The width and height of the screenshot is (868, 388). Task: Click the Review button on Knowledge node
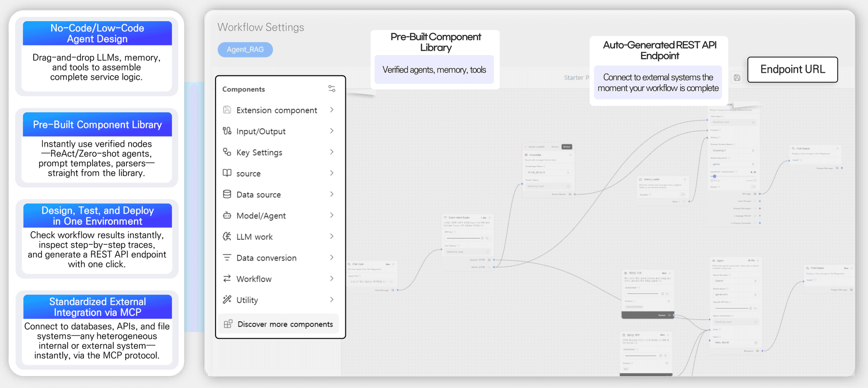(x=567, y=147)
